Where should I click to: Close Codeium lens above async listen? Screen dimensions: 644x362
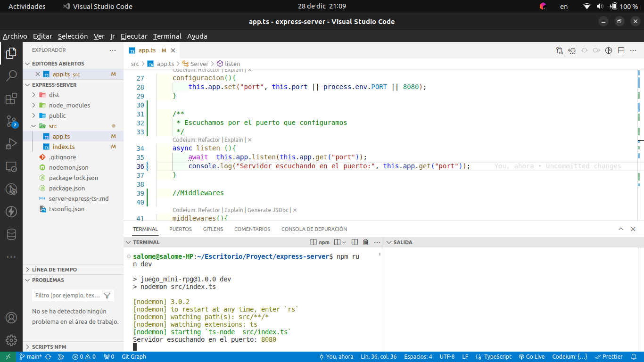(x=250, y=140)
